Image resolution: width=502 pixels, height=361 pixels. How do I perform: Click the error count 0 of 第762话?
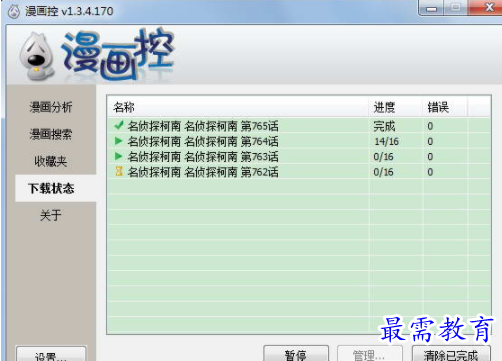click(x=430, y=172)
